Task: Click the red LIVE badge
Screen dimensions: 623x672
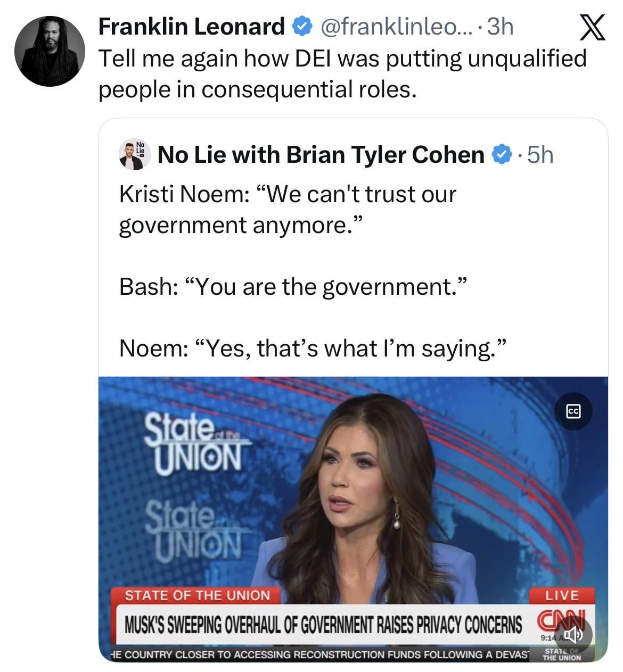Action: click(x=562, y=595)
